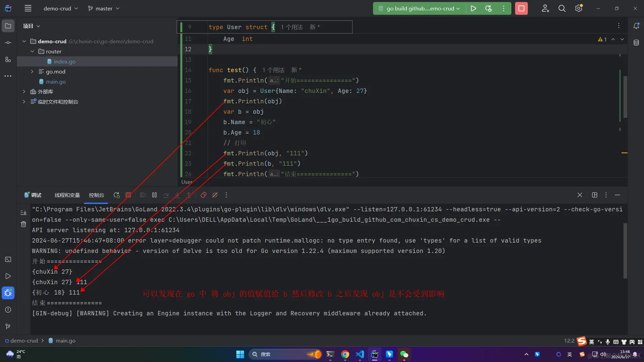Image resolution: width=644 pixels, height=362 pixels.
Task: Open the Debug tool window
Action: click(x=8, y=293)
